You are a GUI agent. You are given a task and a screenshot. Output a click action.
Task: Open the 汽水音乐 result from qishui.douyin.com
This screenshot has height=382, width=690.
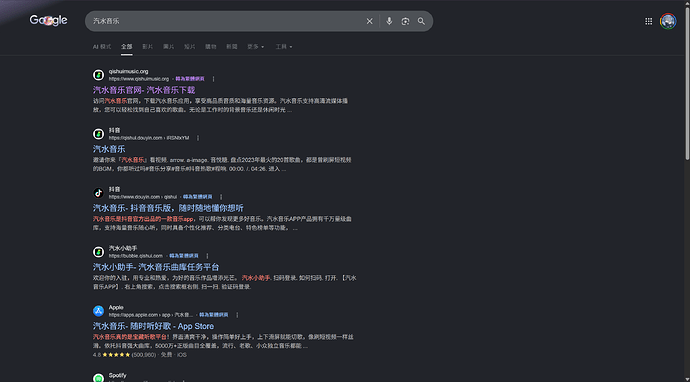[109, 149]
